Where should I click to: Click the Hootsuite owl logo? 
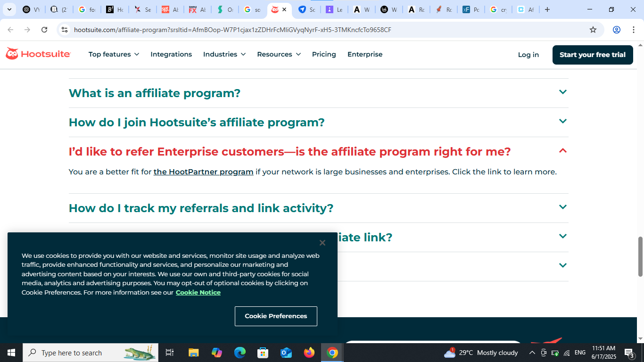click(x=38, y=54)
